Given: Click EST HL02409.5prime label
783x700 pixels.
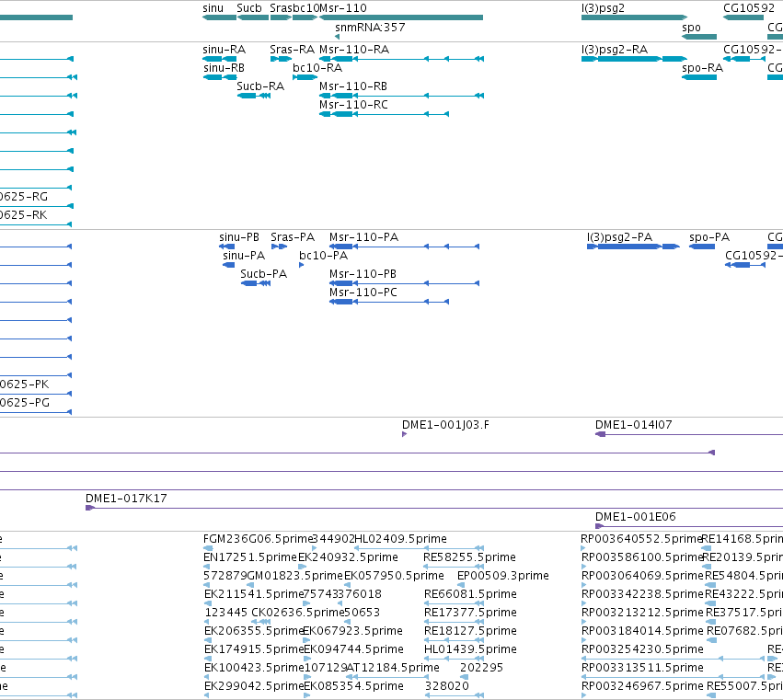Looking at the screenshot, I should coord(400,539).
